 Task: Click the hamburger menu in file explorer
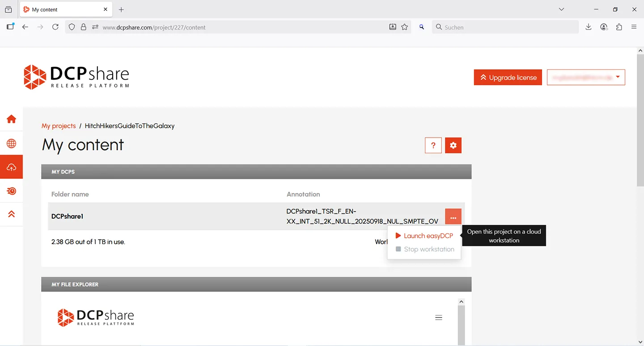pos(439,317)
